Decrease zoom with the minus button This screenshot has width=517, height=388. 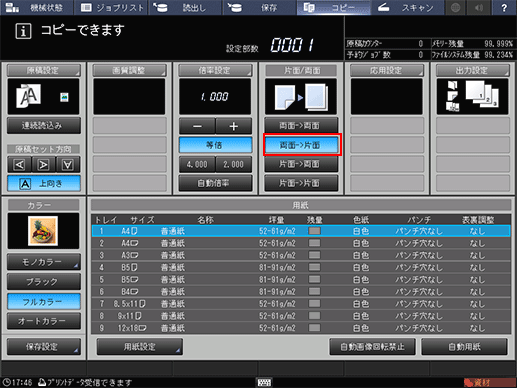(197, 126)
